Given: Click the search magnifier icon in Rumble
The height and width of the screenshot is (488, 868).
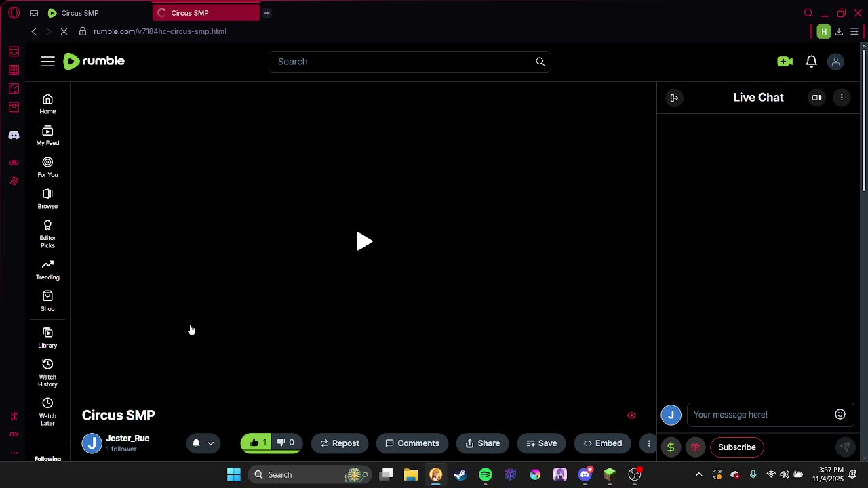Looking at the screenshot, I should [540, 62].
